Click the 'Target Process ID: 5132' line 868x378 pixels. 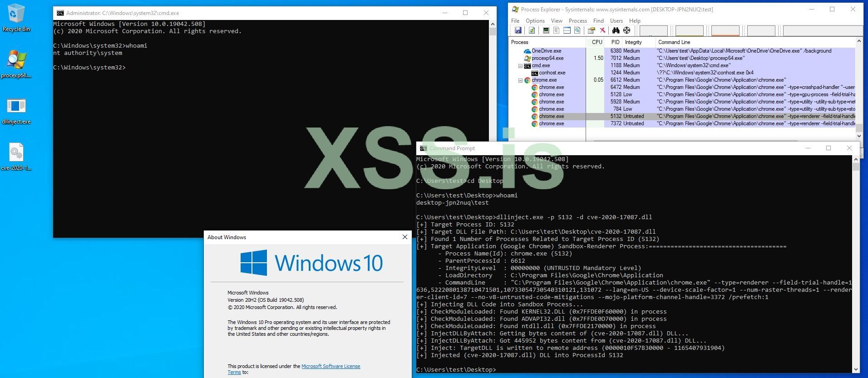(x=465, y=225)
